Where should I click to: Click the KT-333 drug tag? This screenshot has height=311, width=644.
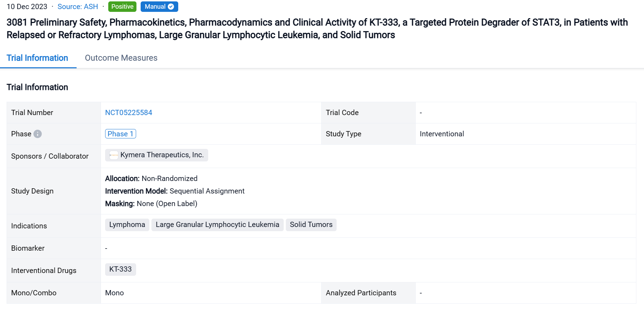pyautogui.click(x=120, y=270)
